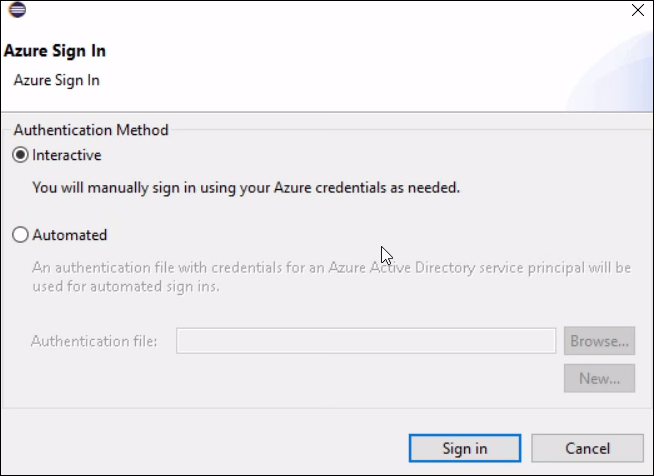The width and height of the screenshot is (654, 476).
Task: Click the 'Authentication Method' group label
Action: coord(90,130)
